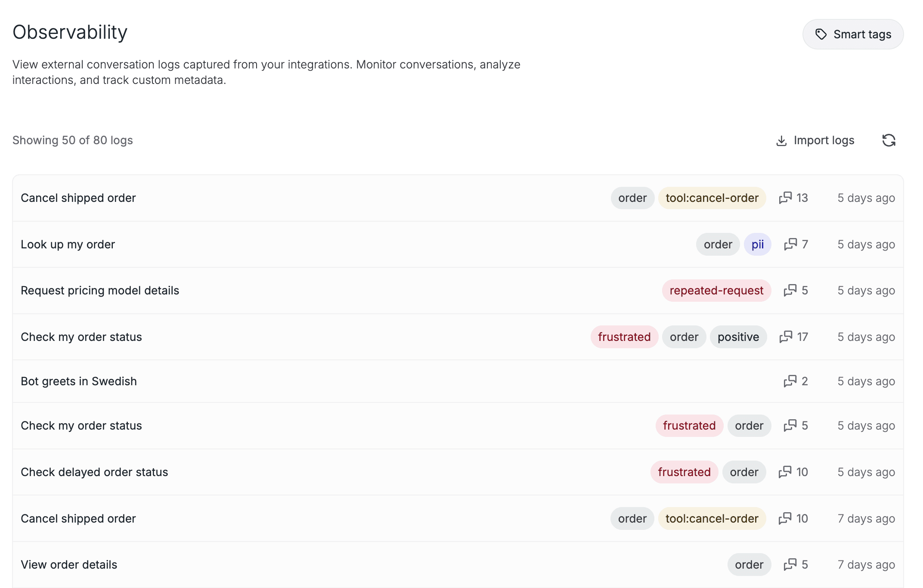923x588 pixels.
Task: Open the View order details log
Action: (x=69, y=565)
